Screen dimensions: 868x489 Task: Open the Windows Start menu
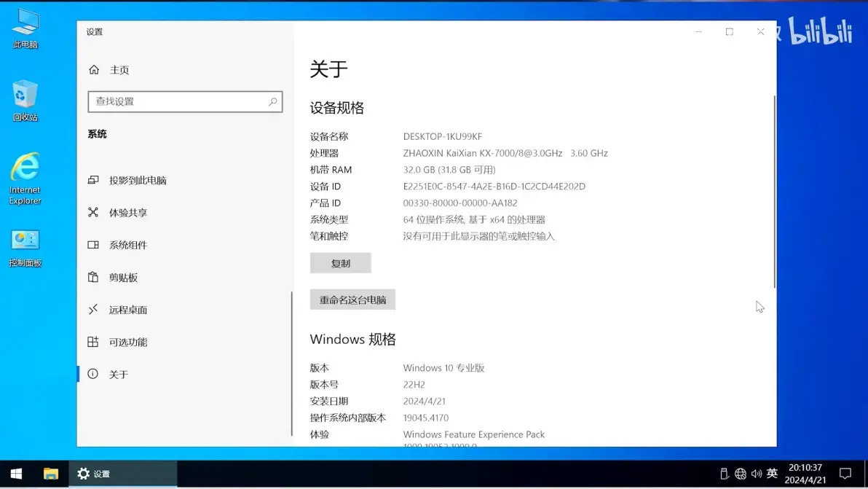[x=16, y=474]
